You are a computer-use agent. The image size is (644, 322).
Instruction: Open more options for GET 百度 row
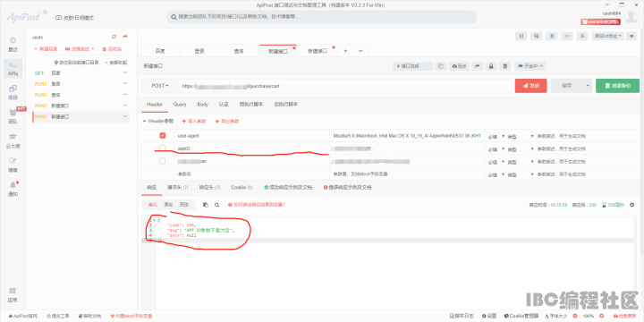[125, 72]
